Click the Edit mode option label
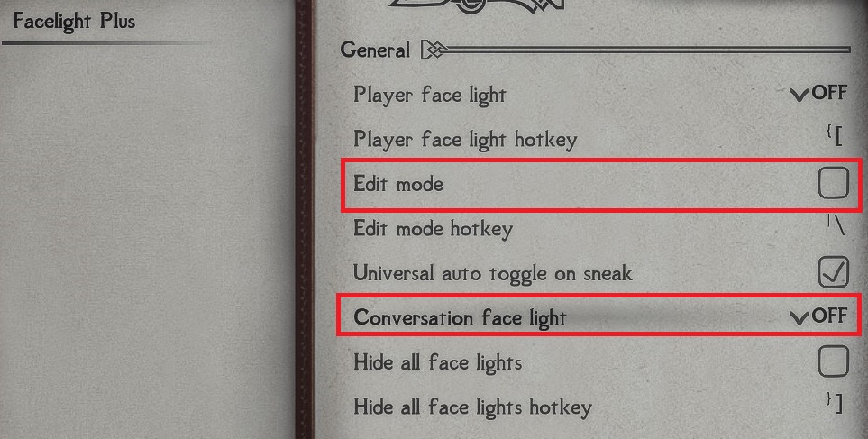 pyautogui.click(x=398, y=184)
